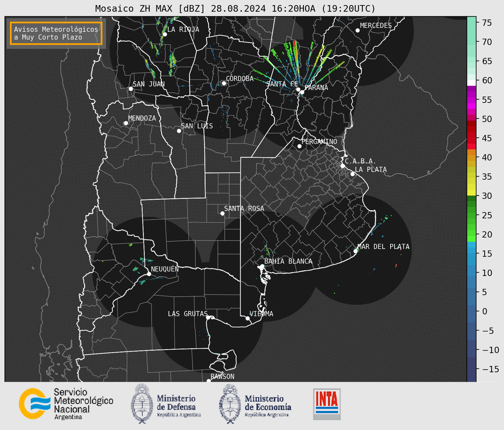Click the Mercedes city marker dot
This screenshot has width=504, height=430.
[357, 31]
